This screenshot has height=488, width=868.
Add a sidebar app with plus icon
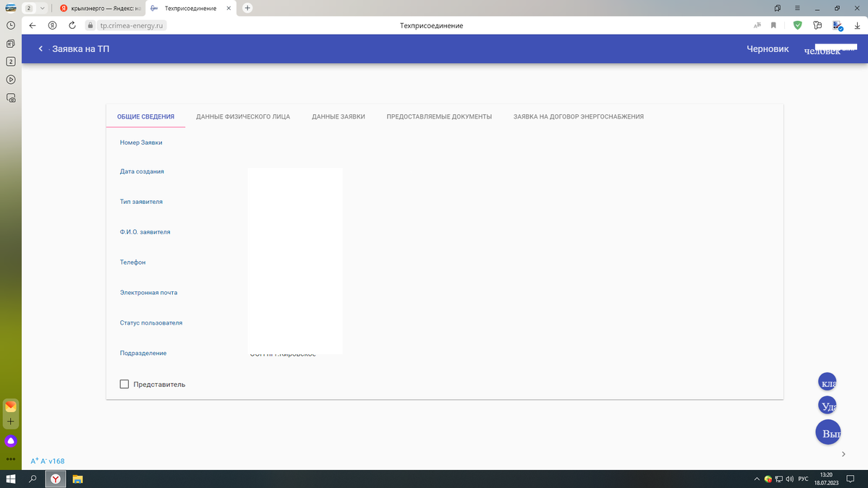[11, 421]
